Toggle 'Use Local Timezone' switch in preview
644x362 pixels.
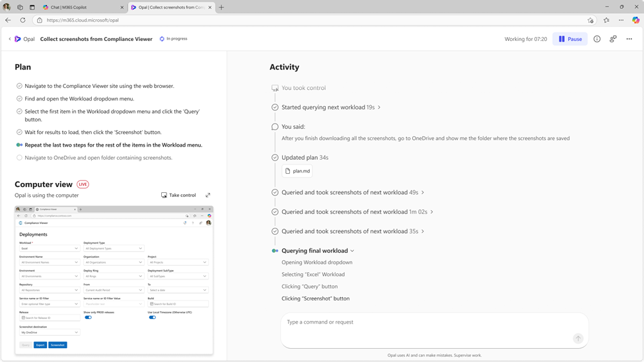tap(152, 317)
